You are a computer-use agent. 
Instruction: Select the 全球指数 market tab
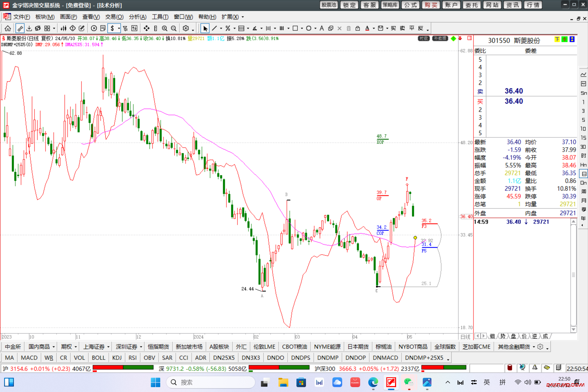pyautogui.click(x=445, y=347)
